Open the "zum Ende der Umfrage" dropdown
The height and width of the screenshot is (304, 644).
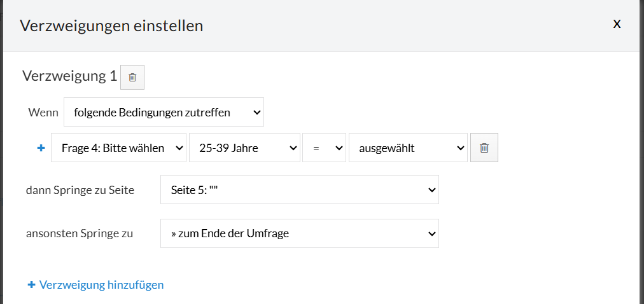tap(299, 233)
